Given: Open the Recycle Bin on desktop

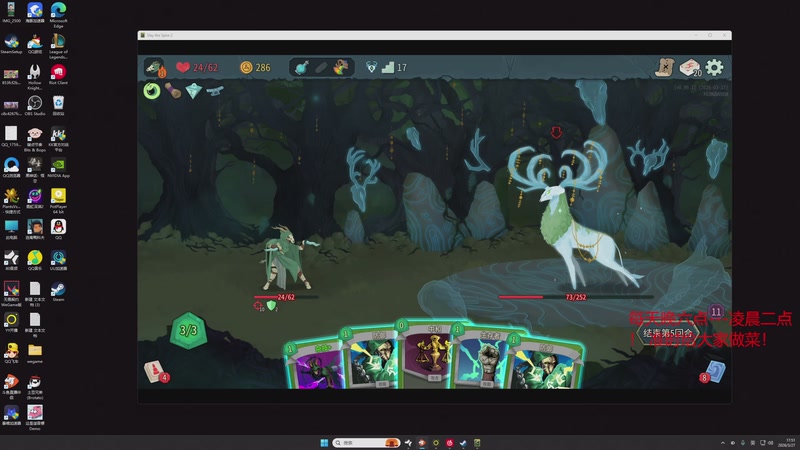Looking at the screenshot, I should 58,106.
